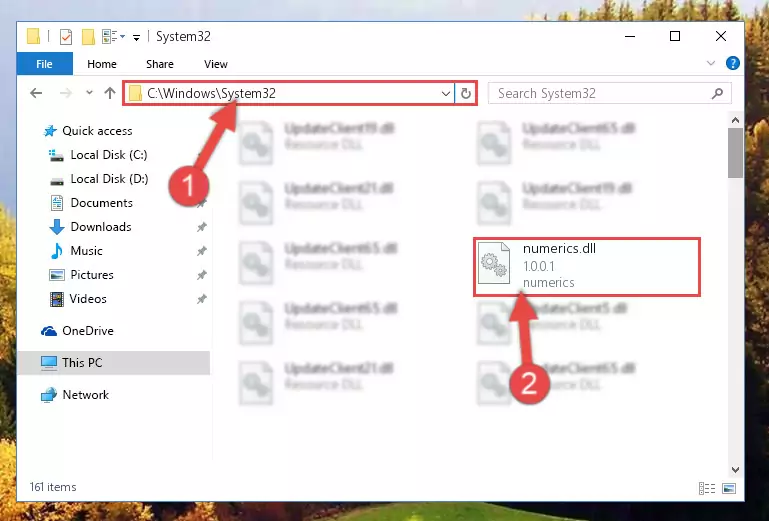Click the address bar path C:\Windows\System32

[x=211, y=93]
